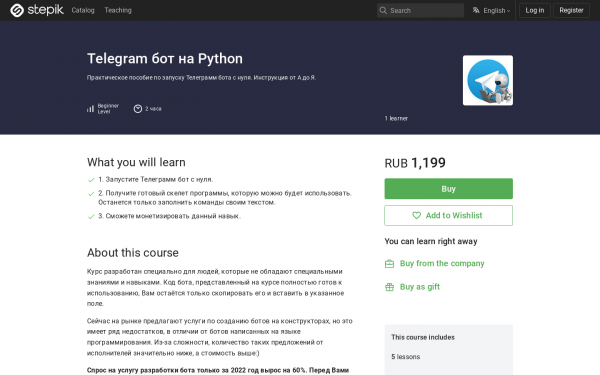Focus the Search input field
Image resolution: width=600 pixels, height=375 pixels.
420,10
